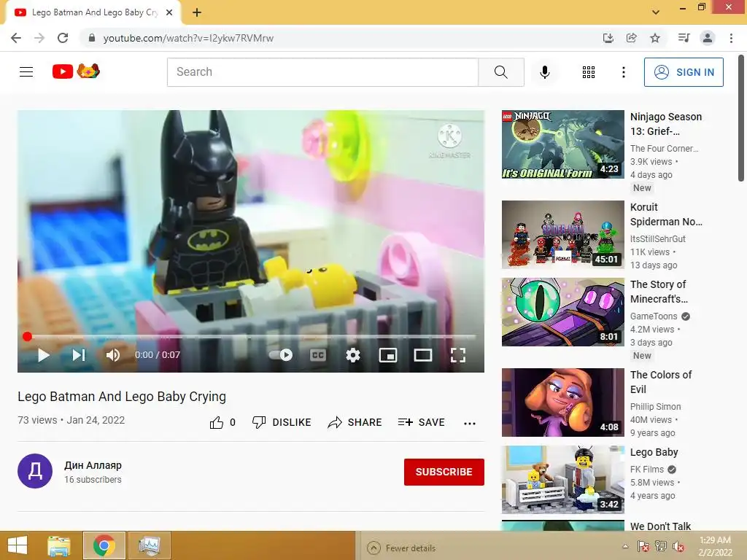Image resolution: width=747 pixels, height=560 pixels.
Task: Open a new browser tab
Action: coord(197,12)
